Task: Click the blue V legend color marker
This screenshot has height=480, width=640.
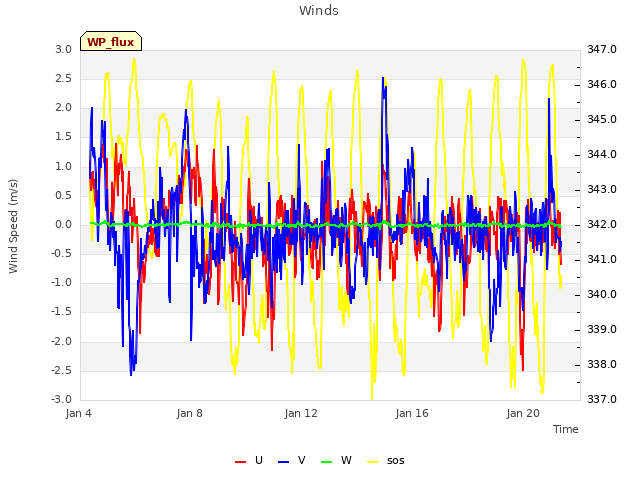Action: click(x=283, y=462)
